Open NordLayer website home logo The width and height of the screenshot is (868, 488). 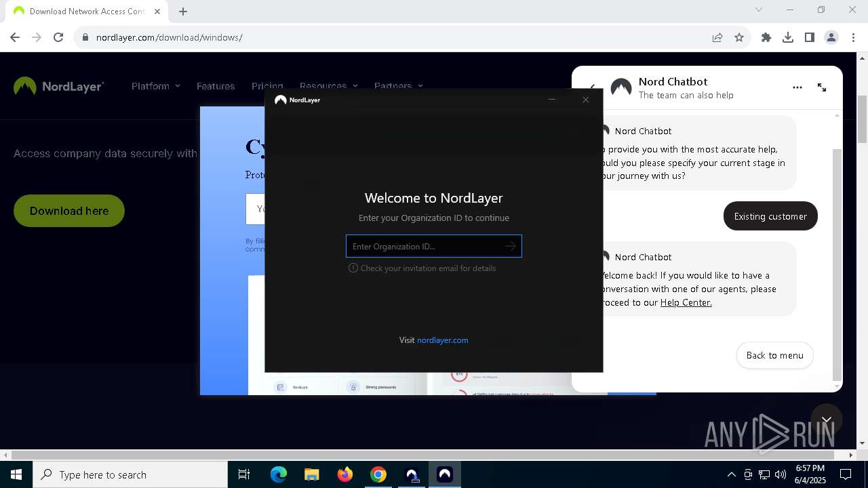point(59,86)
